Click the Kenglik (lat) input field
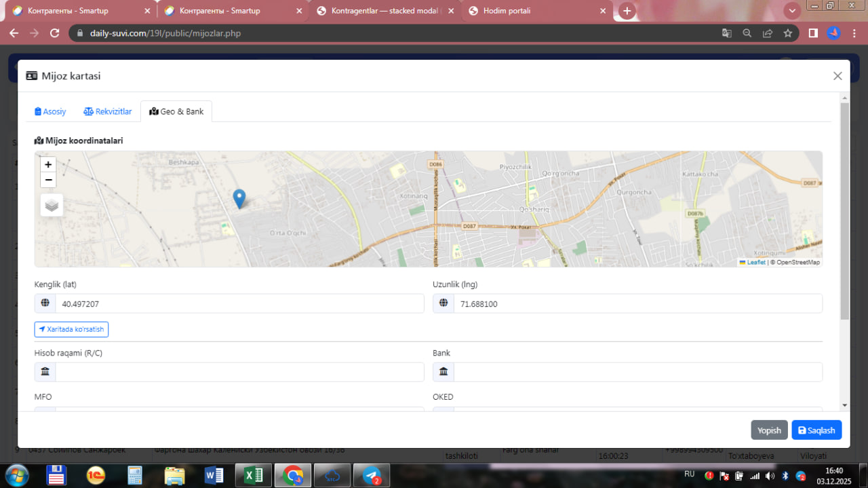 click(239, 304)
